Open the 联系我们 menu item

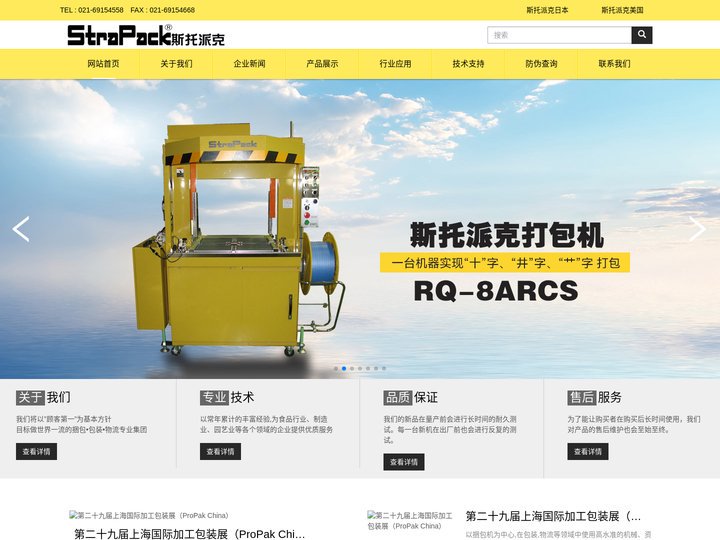coord(614,64)
